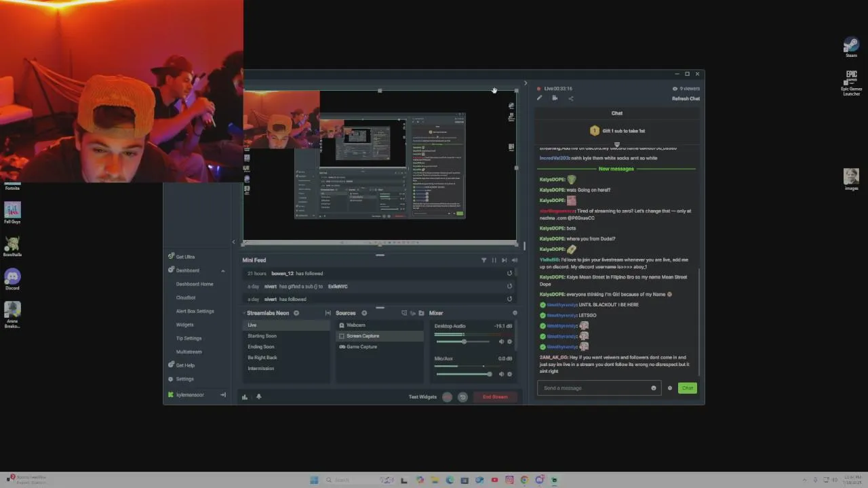868x488 pixels.
Task: Expand the Streamlabs Neon scene collection dropdown
Action: 244,313
